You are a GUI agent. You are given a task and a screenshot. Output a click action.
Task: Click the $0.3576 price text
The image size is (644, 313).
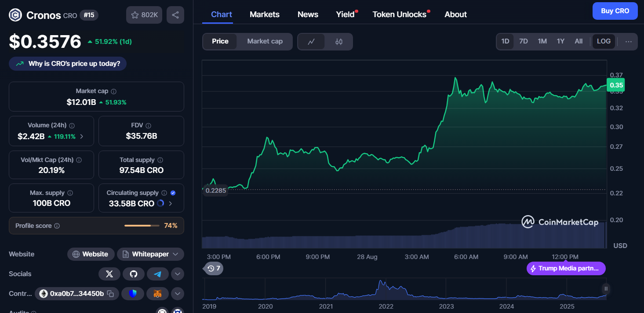point(45,42)
